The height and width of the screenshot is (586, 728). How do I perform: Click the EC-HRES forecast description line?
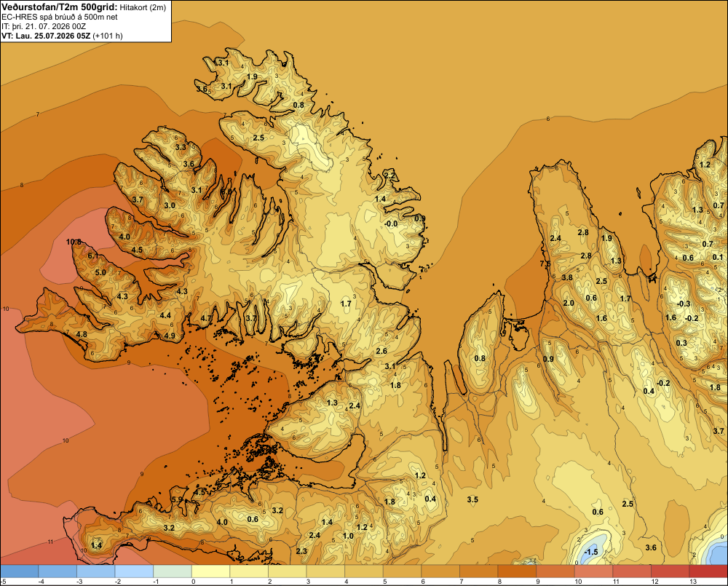click(x=60, y=17)
